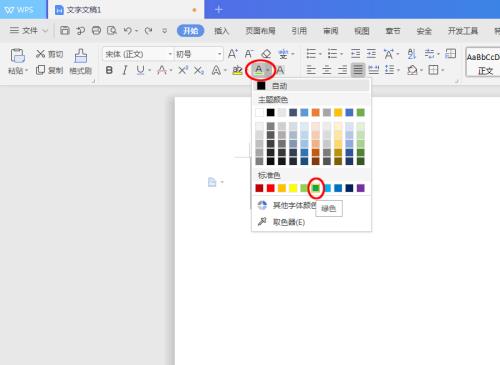Click the insert table grid icon

[x=450, y=54]
